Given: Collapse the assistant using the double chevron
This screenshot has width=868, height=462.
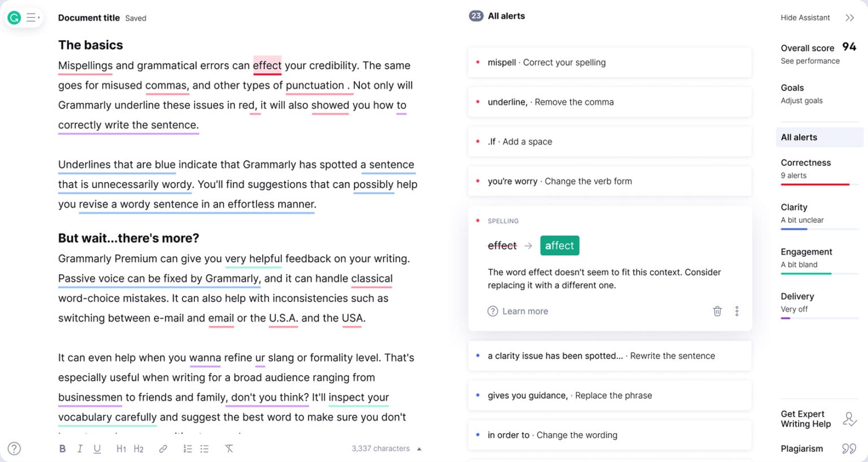Looking at the screenshot, I should pyautogui.click(x=849, y=18).
